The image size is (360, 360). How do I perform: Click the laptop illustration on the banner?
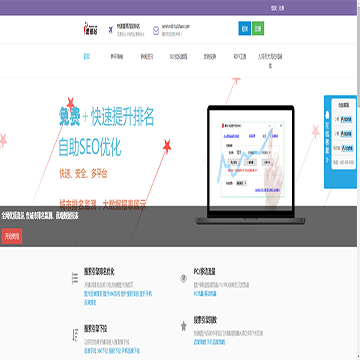pyautogui.click(x=250, y=165)
